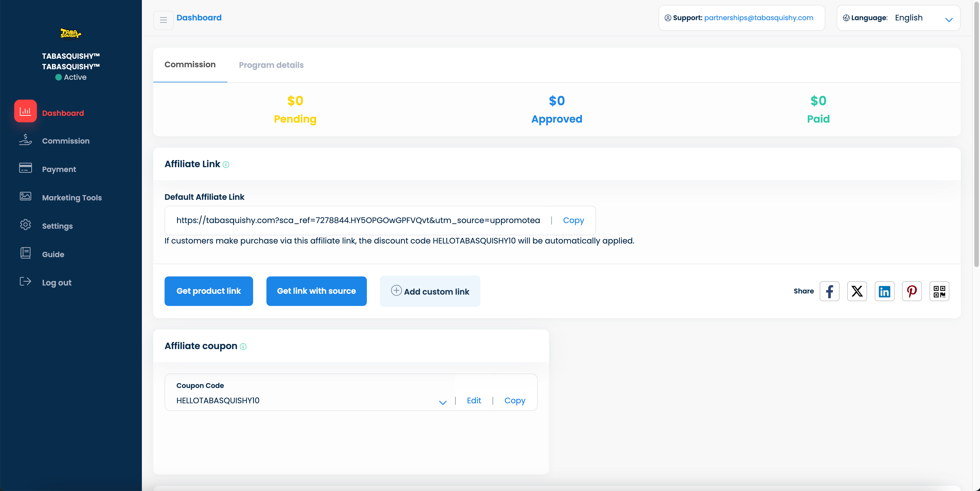Share affiliate link on Pinterest
The height and width of the screenshot is (491, 980).
point(912,291)
